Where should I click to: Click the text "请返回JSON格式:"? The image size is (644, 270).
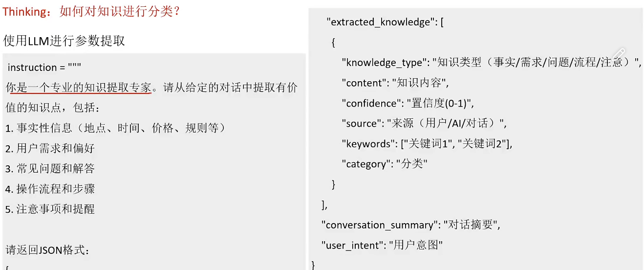coord(48,250)
